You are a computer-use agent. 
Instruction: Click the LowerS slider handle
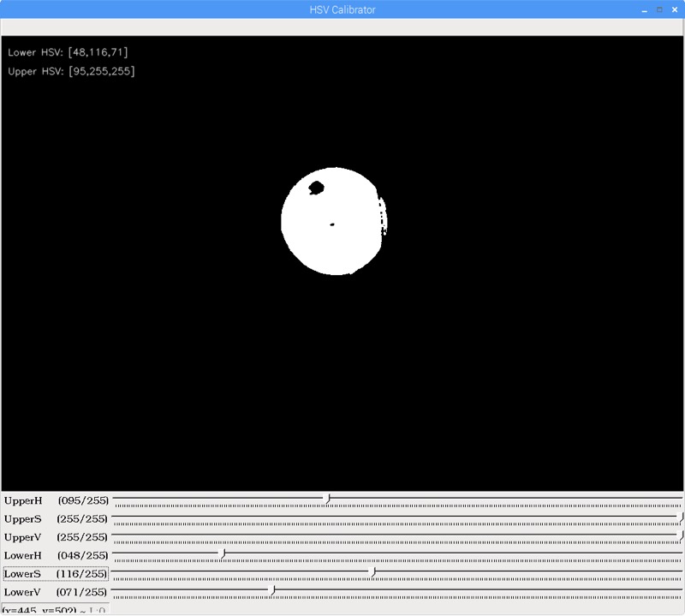pos(372,571)
